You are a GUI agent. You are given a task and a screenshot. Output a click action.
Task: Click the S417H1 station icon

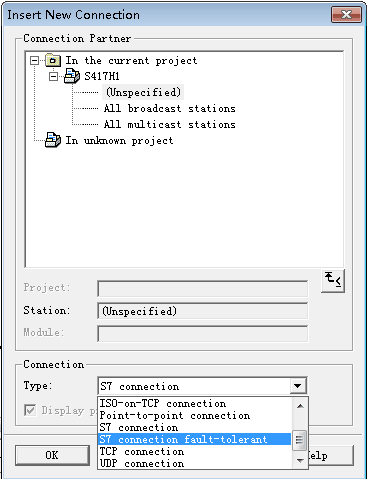click(x=72, y=76)
